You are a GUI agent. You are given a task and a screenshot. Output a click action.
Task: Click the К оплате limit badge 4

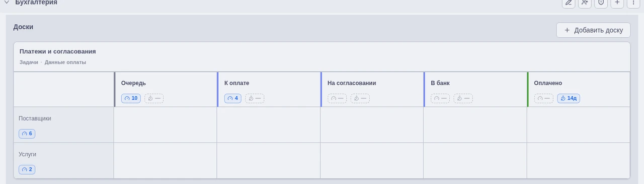tap(233, 98)
